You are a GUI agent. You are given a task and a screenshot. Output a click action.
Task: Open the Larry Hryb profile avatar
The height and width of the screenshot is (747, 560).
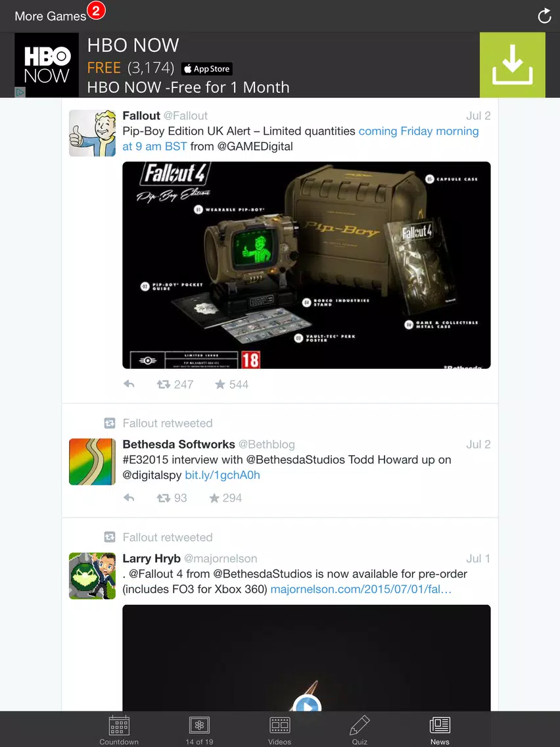point(93,576)
